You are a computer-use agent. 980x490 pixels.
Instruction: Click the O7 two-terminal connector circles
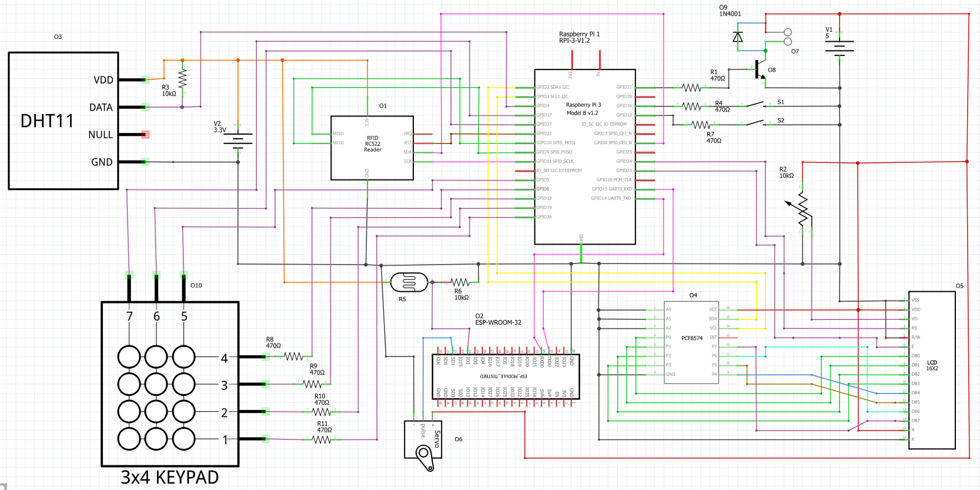point(788,36)
